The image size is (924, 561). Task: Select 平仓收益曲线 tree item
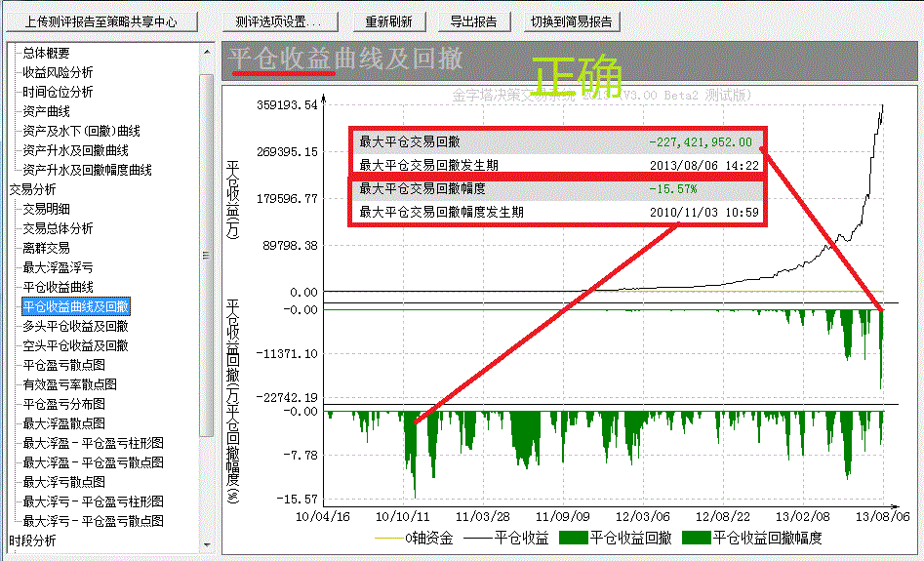58,287
